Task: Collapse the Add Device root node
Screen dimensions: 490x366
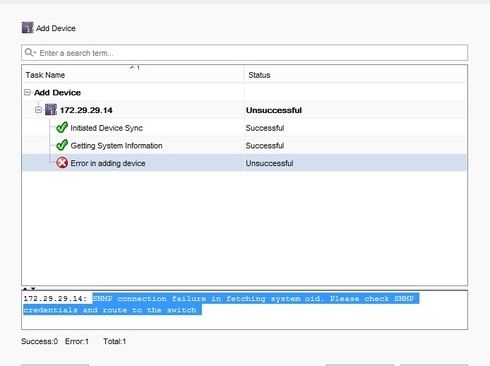Action: (x=27, y=92)
